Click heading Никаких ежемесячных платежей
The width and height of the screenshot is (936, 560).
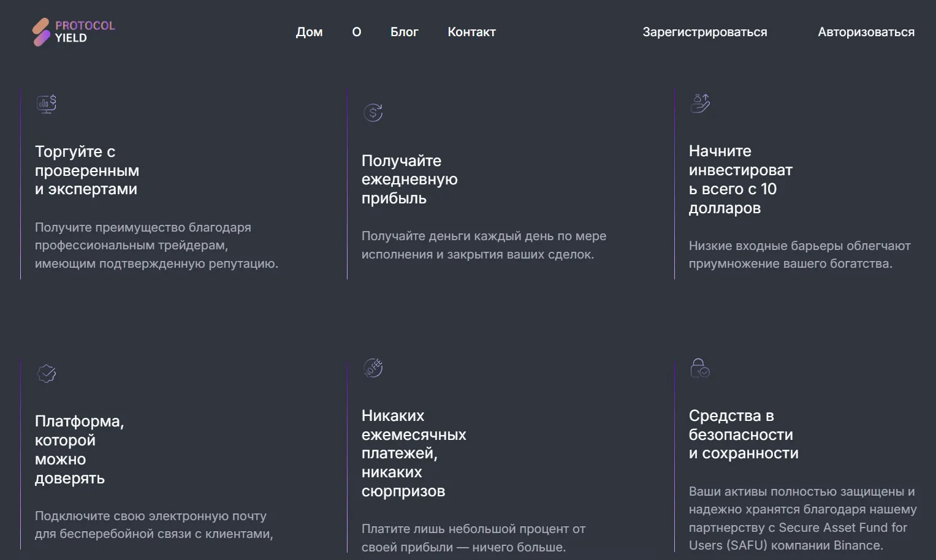(414, 453)
